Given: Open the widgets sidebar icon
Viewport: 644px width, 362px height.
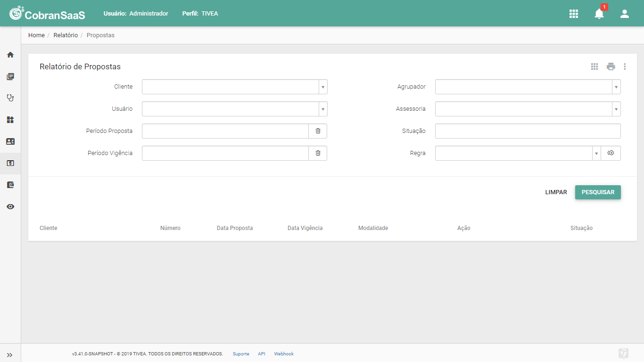Looking at the screenshot, I should (x=10, y=120).
